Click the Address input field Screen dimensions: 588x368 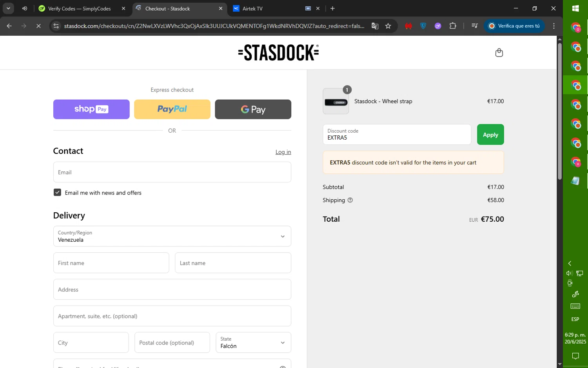[172, 290]
